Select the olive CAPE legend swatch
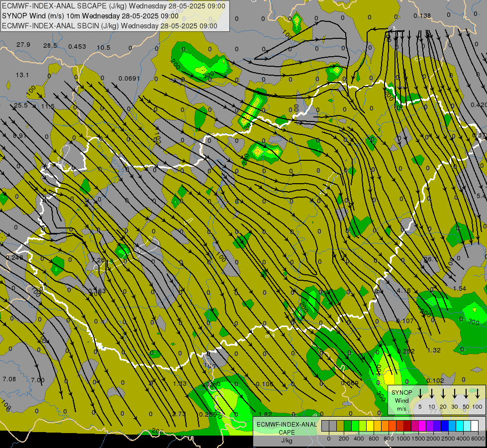This screenshot has width=487, height=448. 340,426
